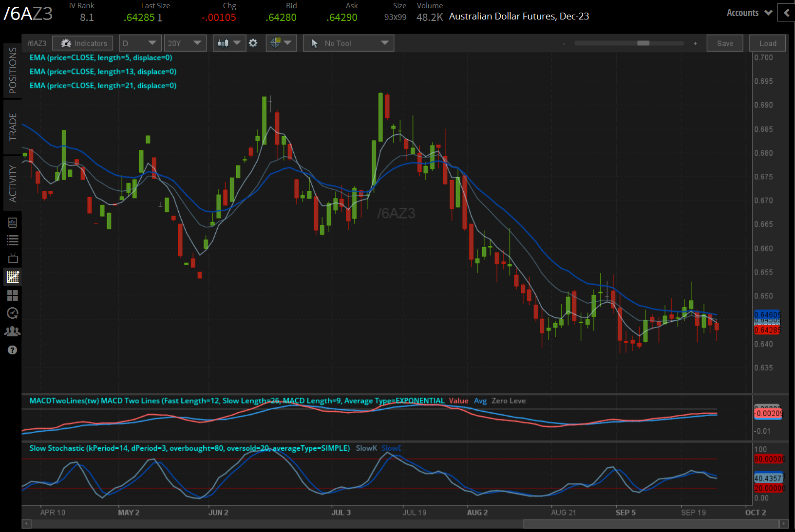Open the Indicators studies panel
The image size is (795, 532).
[x=83, y=43]
